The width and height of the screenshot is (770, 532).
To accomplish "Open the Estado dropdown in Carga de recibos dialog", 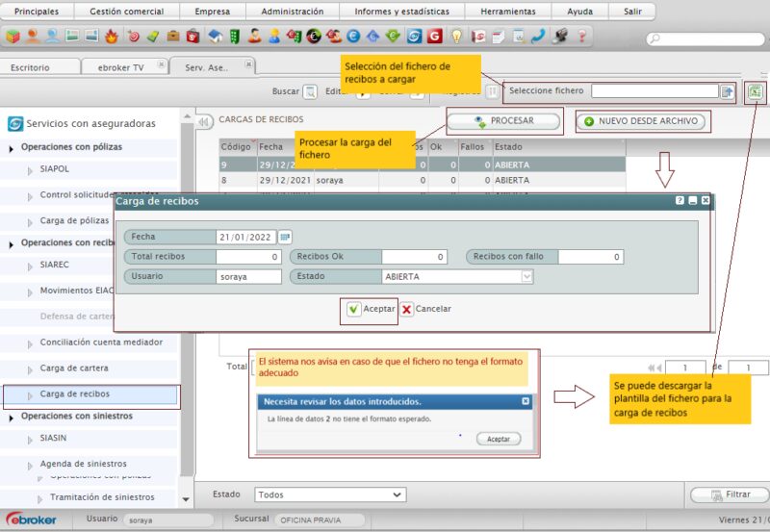I will pos(526,276).
